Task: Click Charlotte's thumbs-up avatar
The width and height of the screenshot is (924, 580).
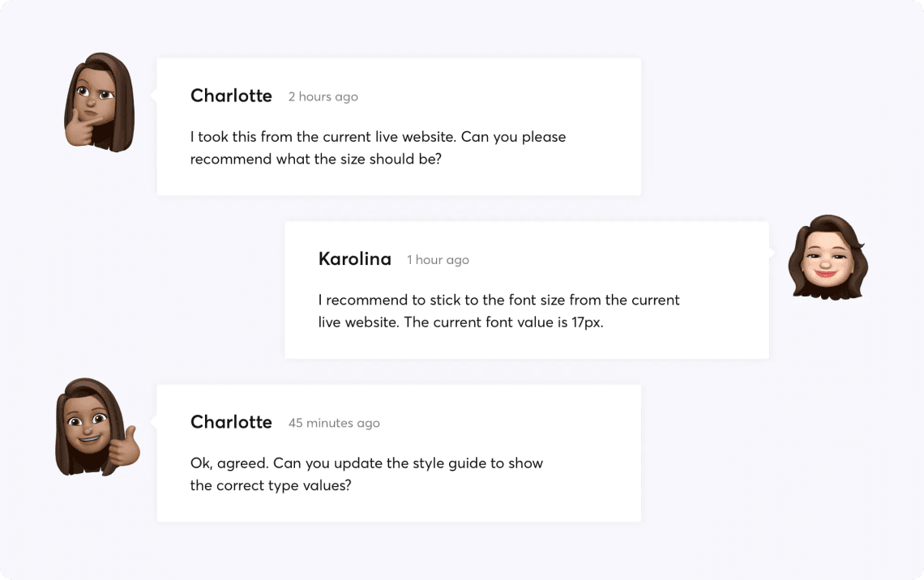Action: pyautogui.click(x=97, y=427)
